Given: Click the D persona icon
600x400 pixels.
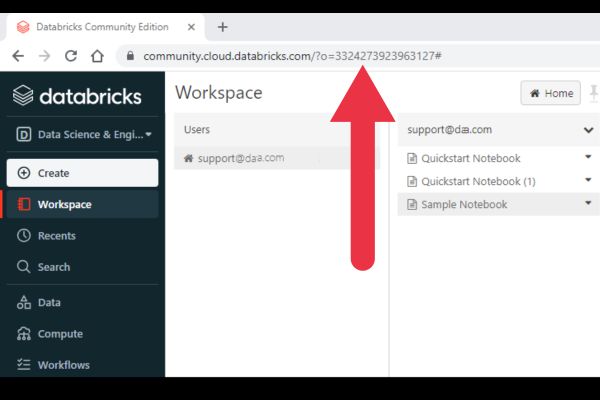Looking at the screenshot, I should [23, 134].
